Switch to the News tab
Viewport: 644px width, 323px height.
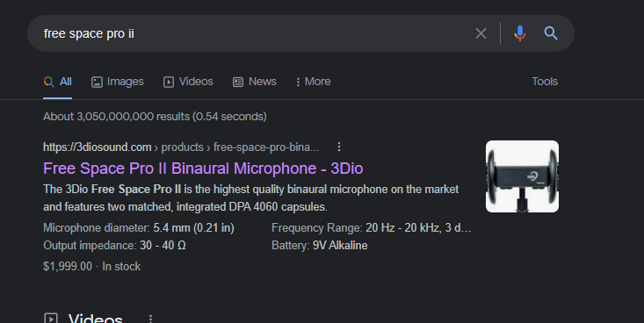pyautogui.click(x=255, y=82)
